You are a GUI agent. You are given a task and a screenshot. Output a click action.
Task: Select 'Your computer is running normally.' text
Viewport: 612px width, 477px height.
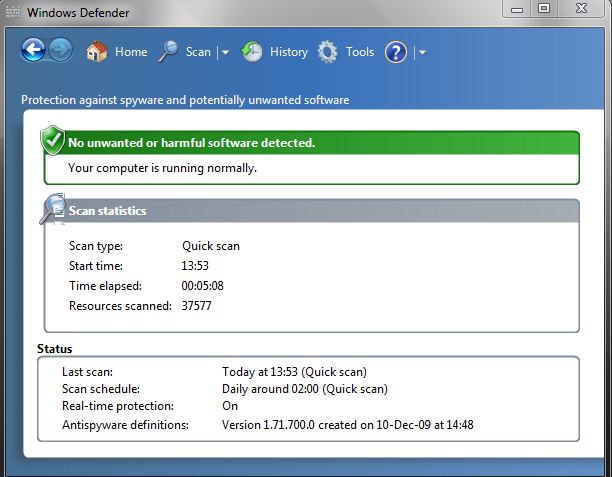point(162,168)
